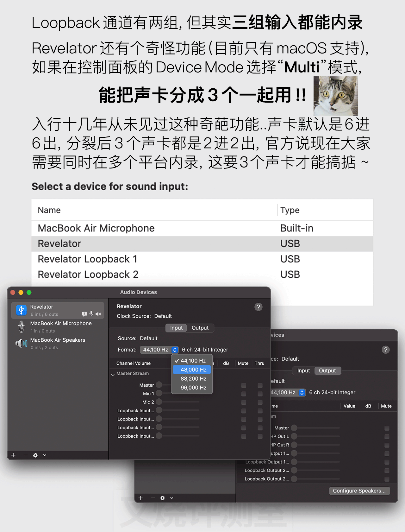Click the Thru column header
Screen dimensions: 405x532
pos(259,363)
